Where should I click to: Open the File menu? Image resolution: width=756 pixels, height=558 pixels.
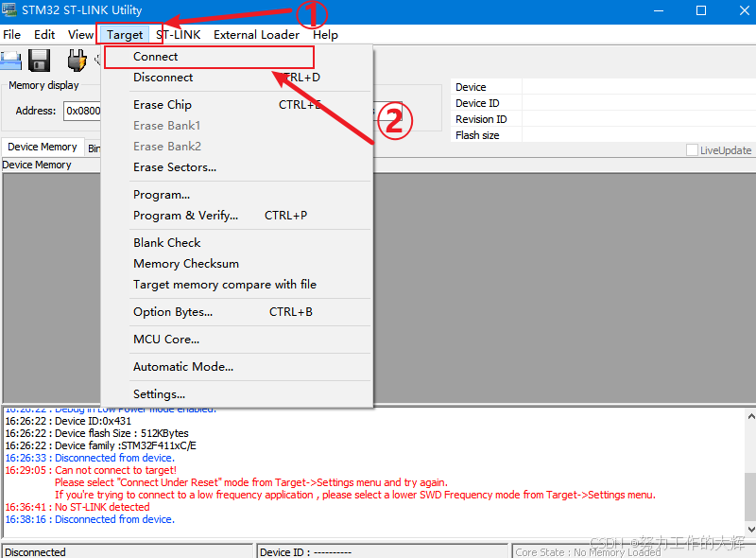(11, 35)
